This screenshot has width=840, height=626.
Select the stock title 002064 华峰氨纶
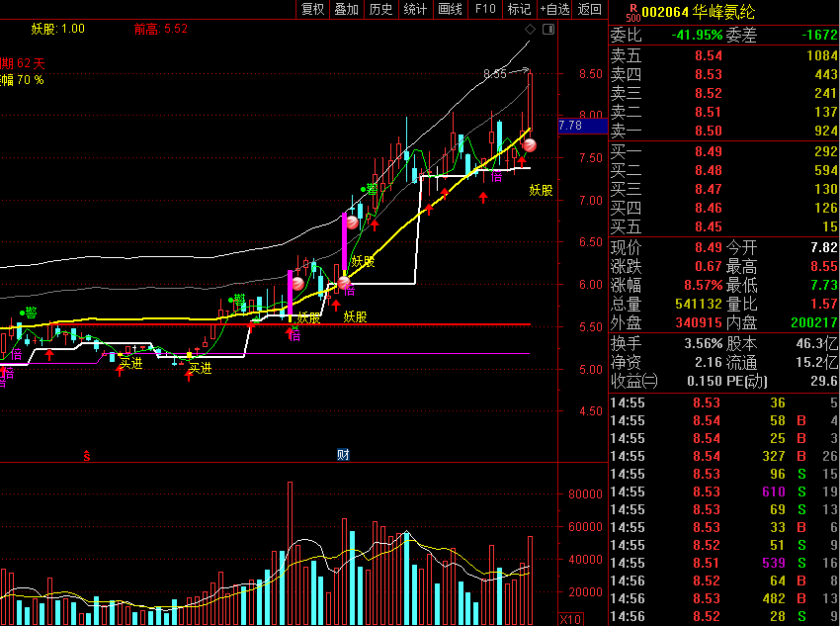point(699,12)
